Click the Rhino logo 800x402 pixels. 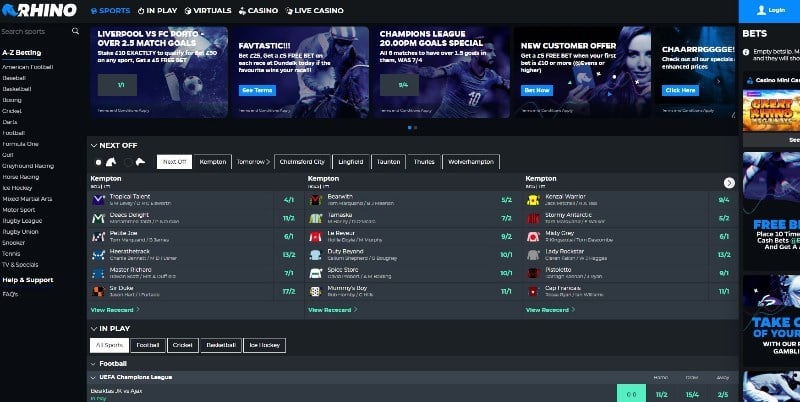pos(39,10)
